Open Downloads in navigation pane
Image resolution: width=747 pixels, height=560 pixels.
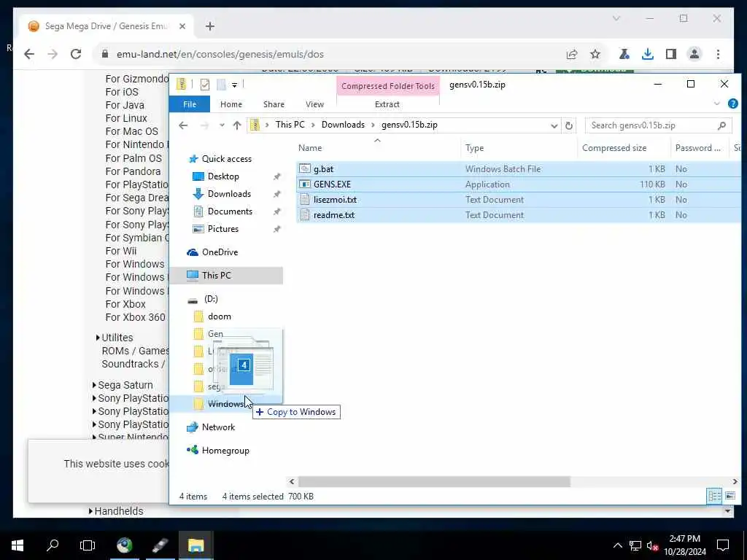[x=228, y=194]
